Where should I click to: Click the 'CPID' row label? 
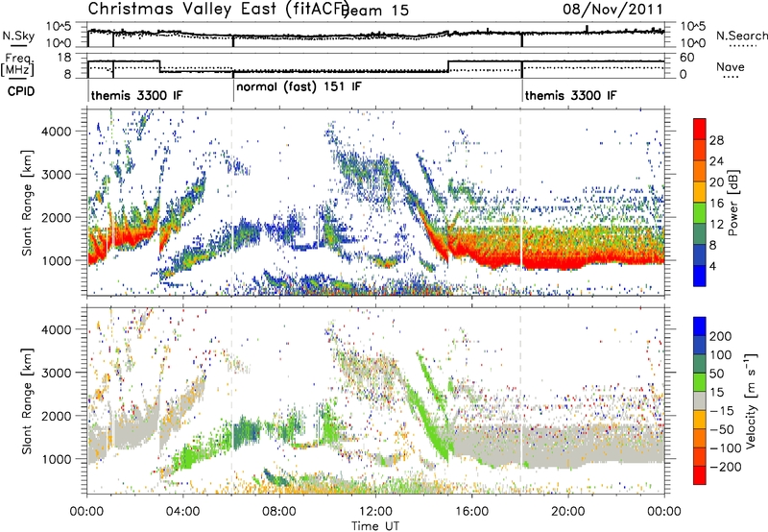tap(20, 91)
